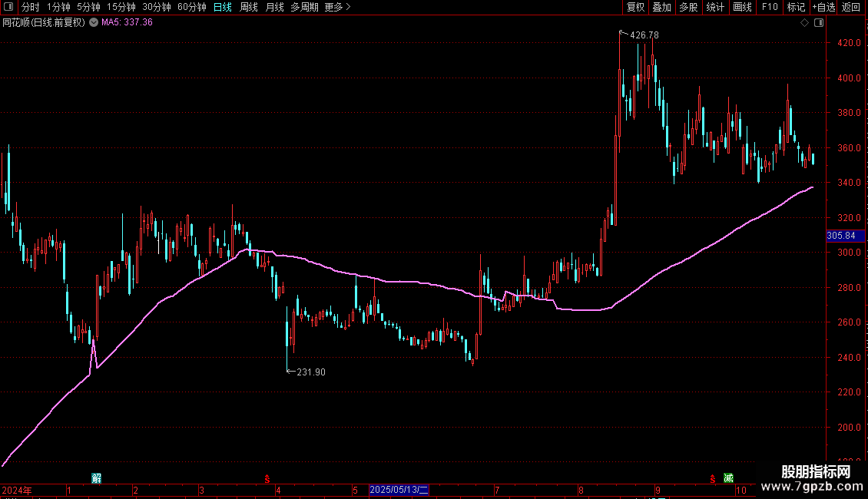Click the 340.0 price axis label
Screen dimensions: 868x499
(x=849, y=183)
